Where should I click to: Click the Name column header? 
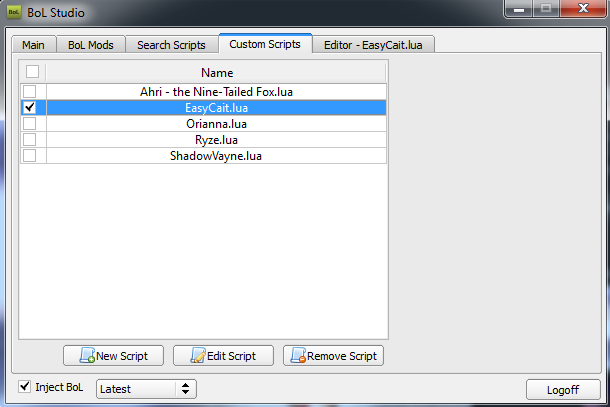point(216,72)
